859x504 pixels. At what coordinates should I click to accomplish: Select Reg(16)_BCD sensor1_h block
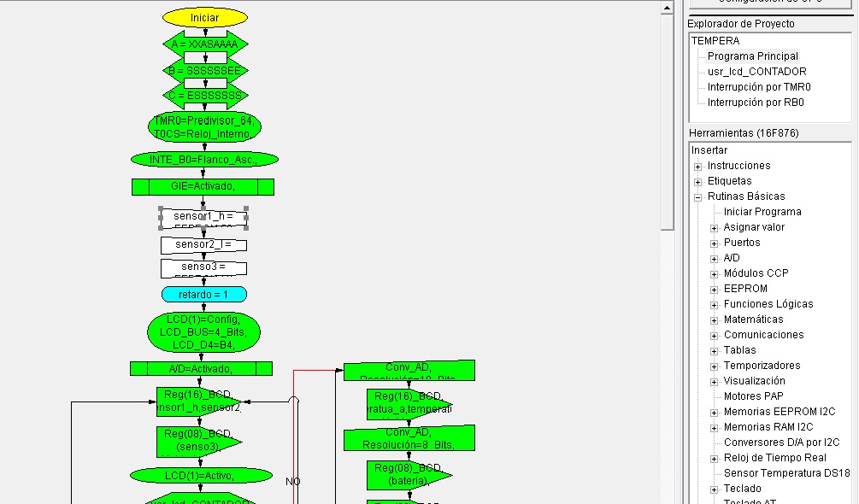tap(199, 401)
